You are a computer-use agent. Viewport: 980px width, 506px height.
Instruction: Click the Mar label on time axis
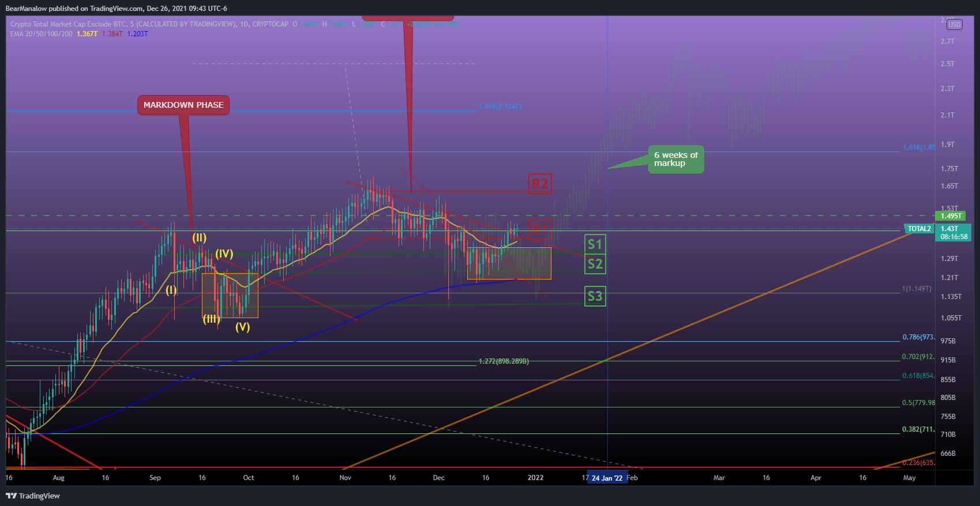719,478
